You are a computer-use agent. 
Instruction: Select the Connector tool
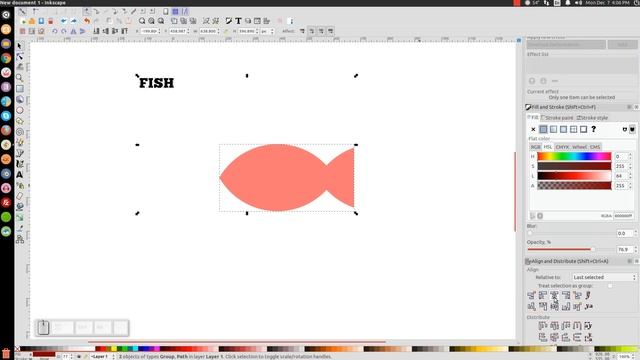click(x=20, y=239)
